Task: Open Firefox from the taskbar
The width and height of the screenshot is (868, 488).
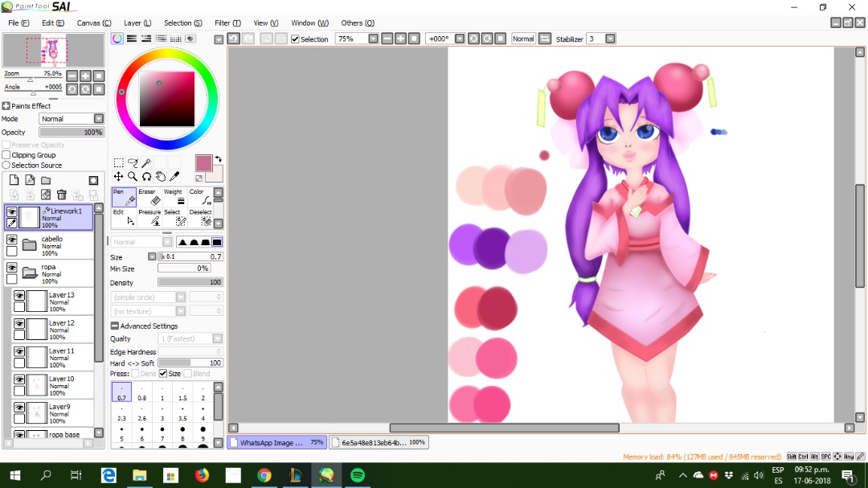Action: [202, 475]
